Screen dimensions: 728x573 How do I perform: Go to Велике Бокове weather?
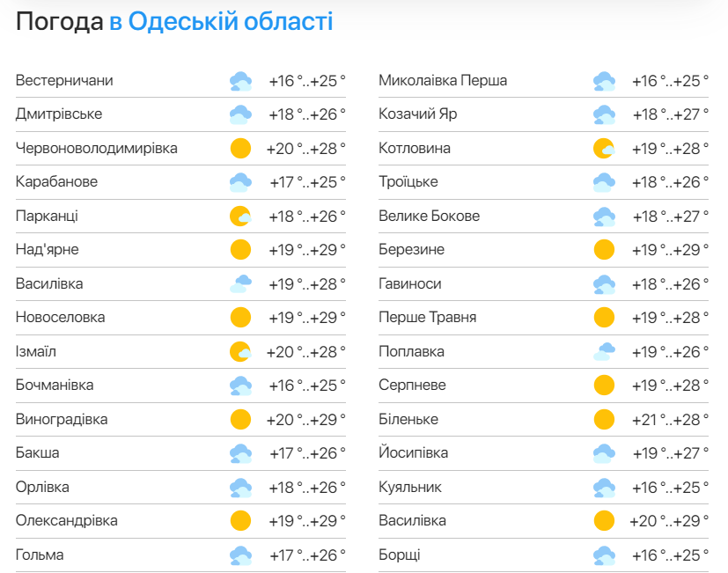click(x=429, y=217)
